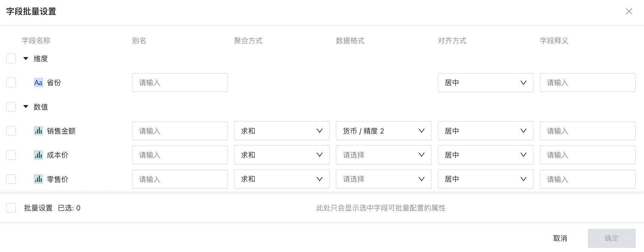
Task: Open the 聚合方式 dropdown for 销售金额
Action: [x=282, y=131]
